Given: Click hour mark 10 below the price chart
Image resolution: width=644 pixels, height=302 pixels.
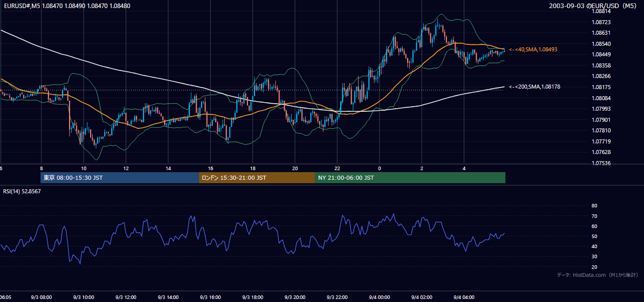Looking at the screenshot, I should point(84,168).
